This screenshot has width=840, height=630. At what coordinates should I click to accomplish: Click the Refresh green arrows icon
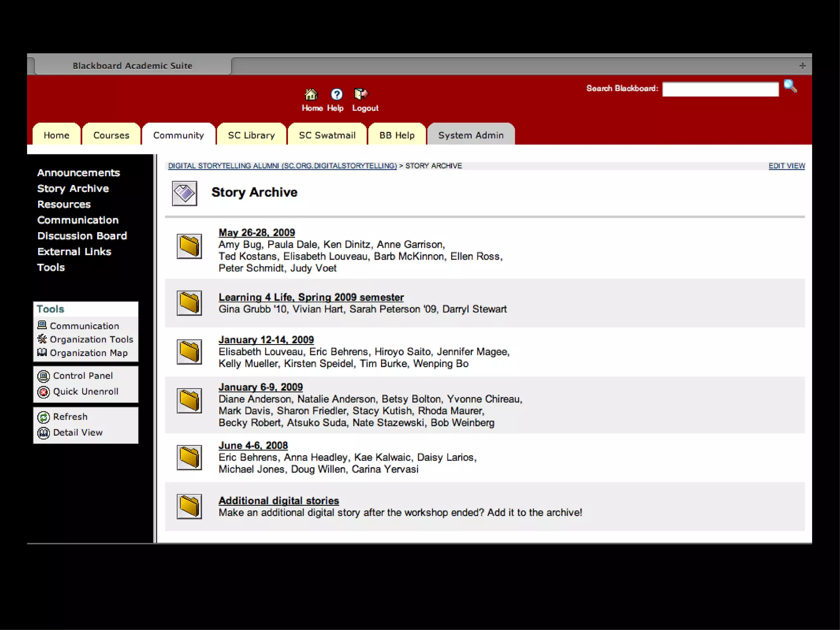click(43, 417)
